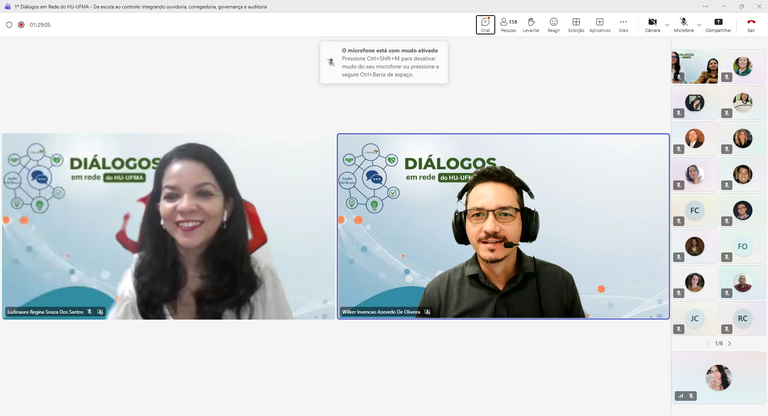Open the Chat panel

pos(485,24)
